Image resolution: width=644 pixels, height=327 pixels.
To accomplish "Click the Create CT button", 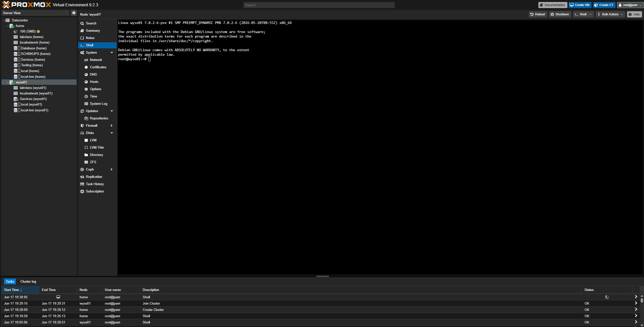I will coord(604,5).
